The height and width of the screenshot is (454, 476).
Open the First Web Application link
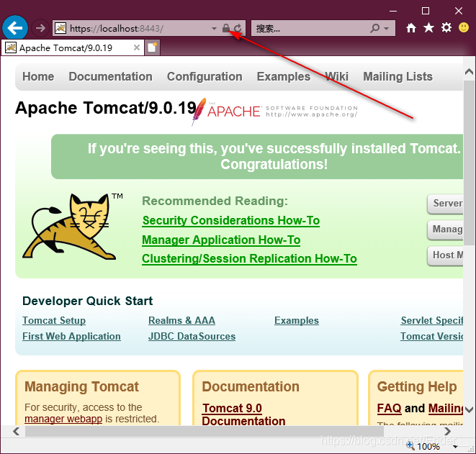71,336
